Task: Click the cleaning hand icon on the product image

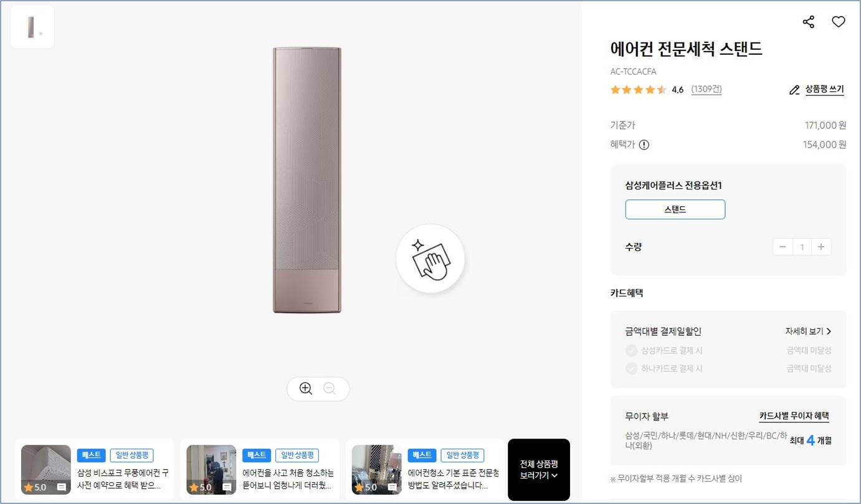Action: [430, 258]
